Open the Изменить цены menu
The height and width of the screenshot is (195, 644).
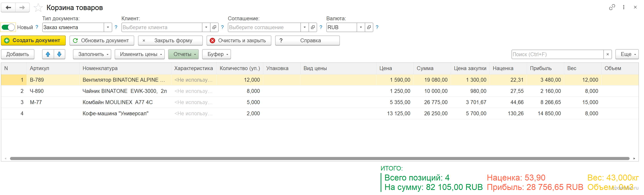[139, 54]
